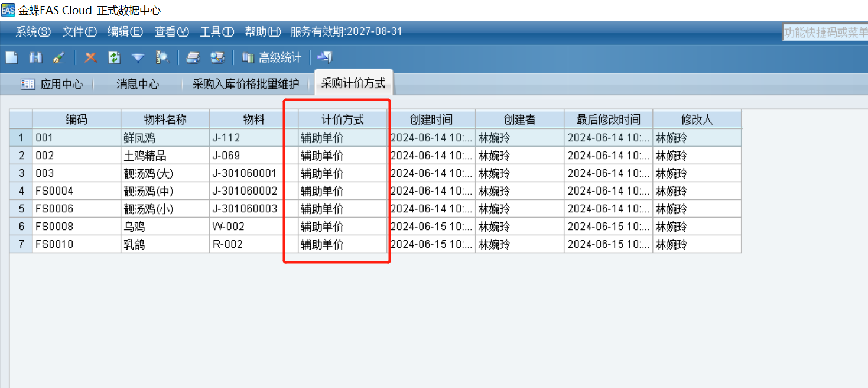Open the funnel filter icon

click(138, 57)
